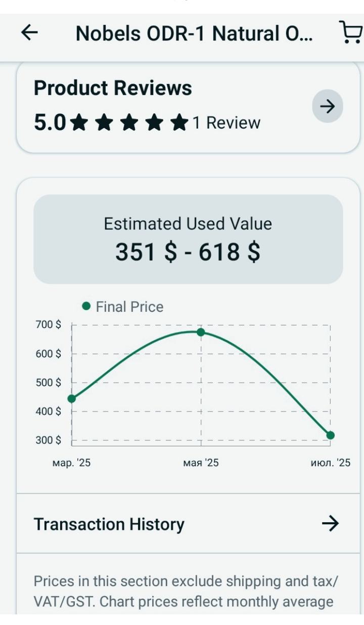364x625 pixels.
Task: Tap the Estimated Used Value box
Action: tap(188, 239)
